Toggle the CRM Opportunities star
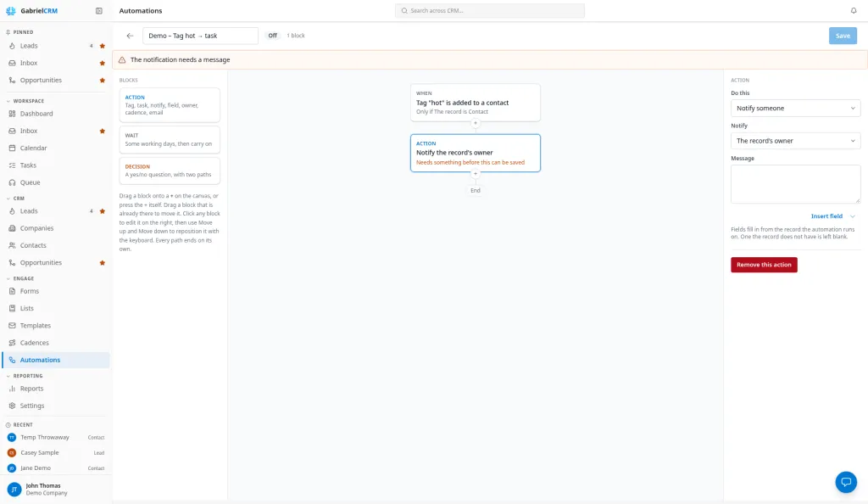The height and width of the screenshot is (504, 868). tap(102, 263)
